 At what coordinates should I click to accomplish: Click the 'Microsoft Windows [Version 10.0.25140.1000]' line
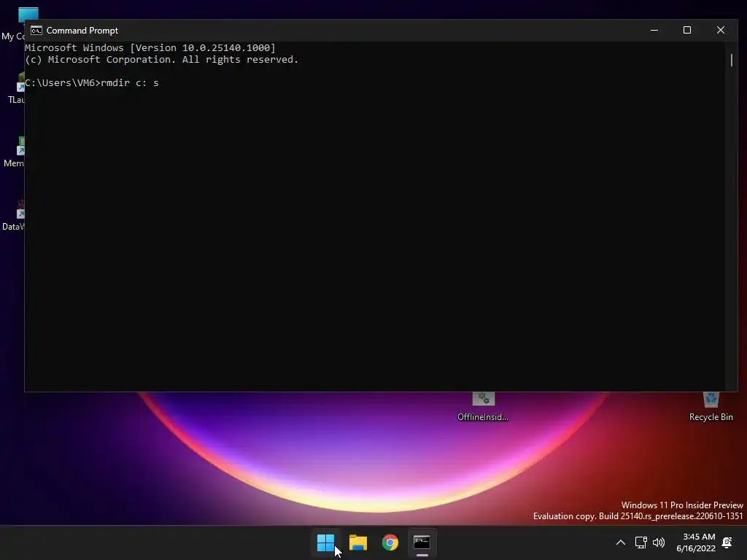[x=150, y=47]
